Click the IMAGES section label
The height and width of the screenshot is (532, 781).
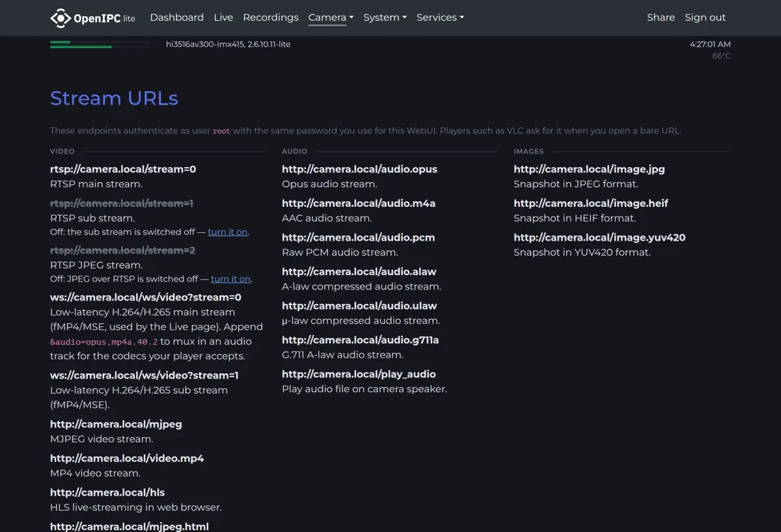click(528, 152)
